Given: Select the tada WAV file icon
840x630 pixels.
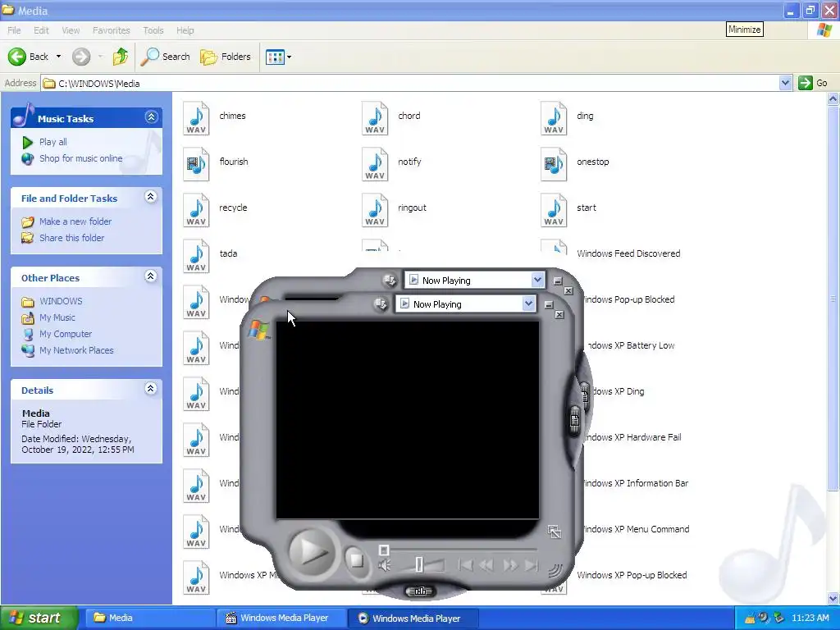Looking at the screenshot, I should pyautogui.click(x=196, y=256).
